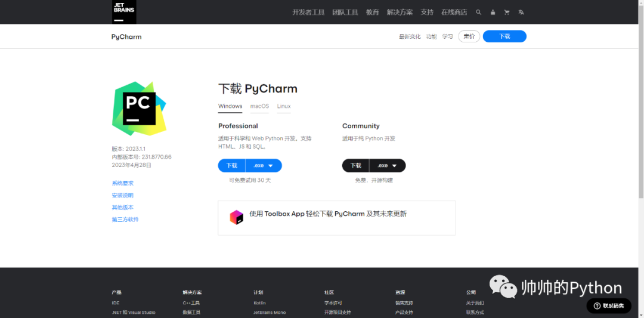
Task: Open the 最新变化 page
Action: tap(410, 36)
